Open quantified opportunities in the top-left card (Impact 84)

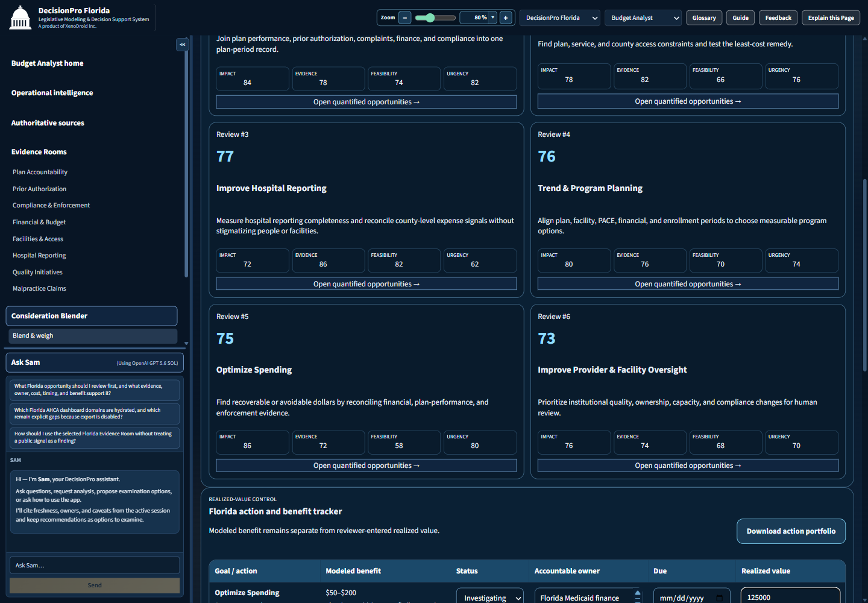tap(366, 102)
